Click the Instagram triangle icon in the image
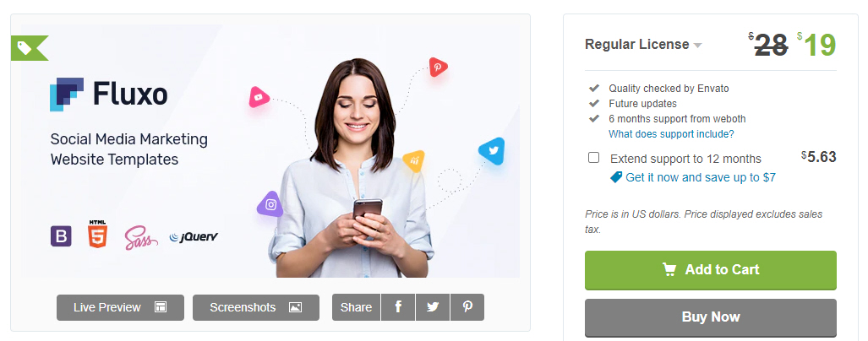Viewport: 868px width, 341px height. click(270, 204)
